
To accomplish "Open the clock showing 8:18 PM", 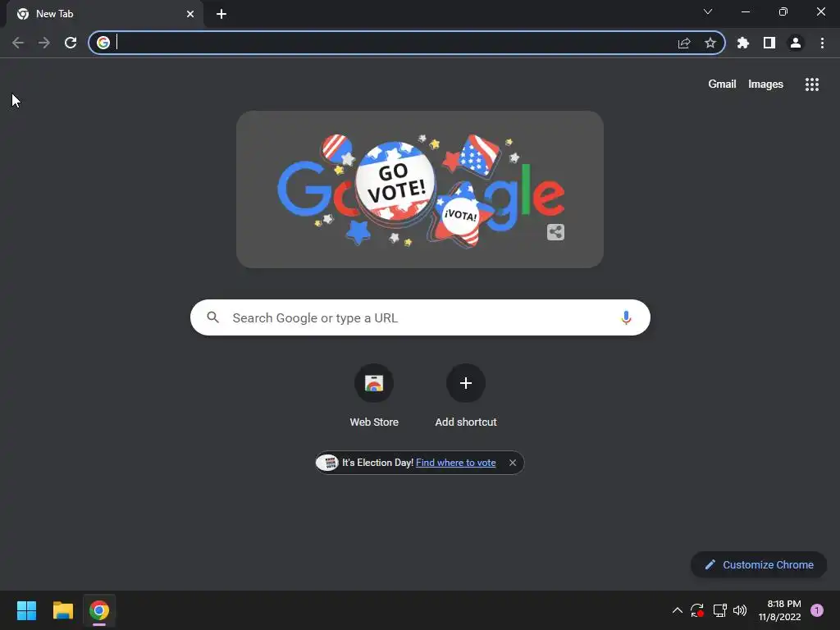I will tap(780, 610).
